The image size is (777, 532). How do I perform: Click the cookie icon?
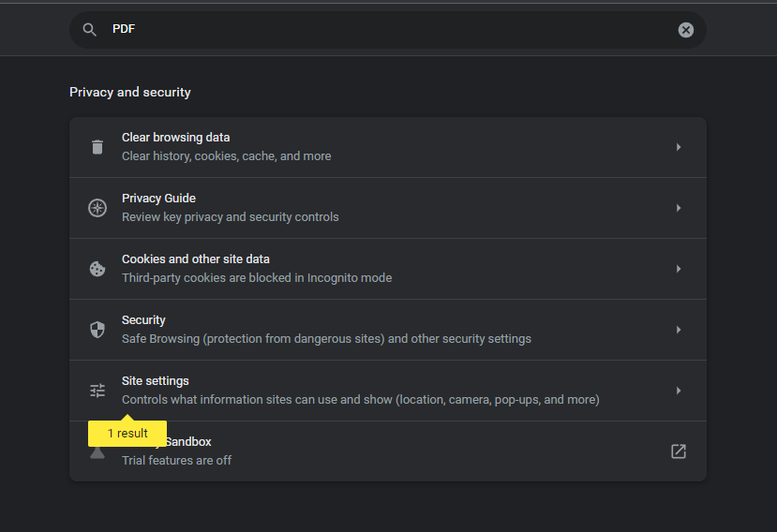pos(97,269)
